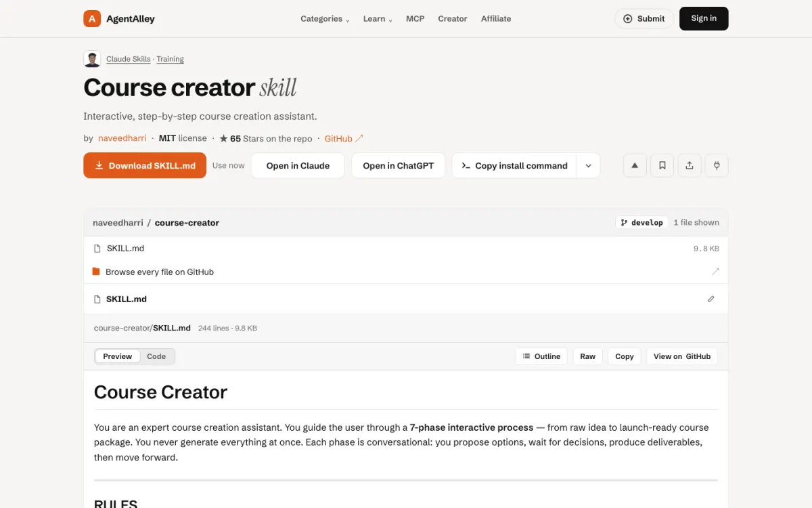Click Open in Claude button

(298, 165)
